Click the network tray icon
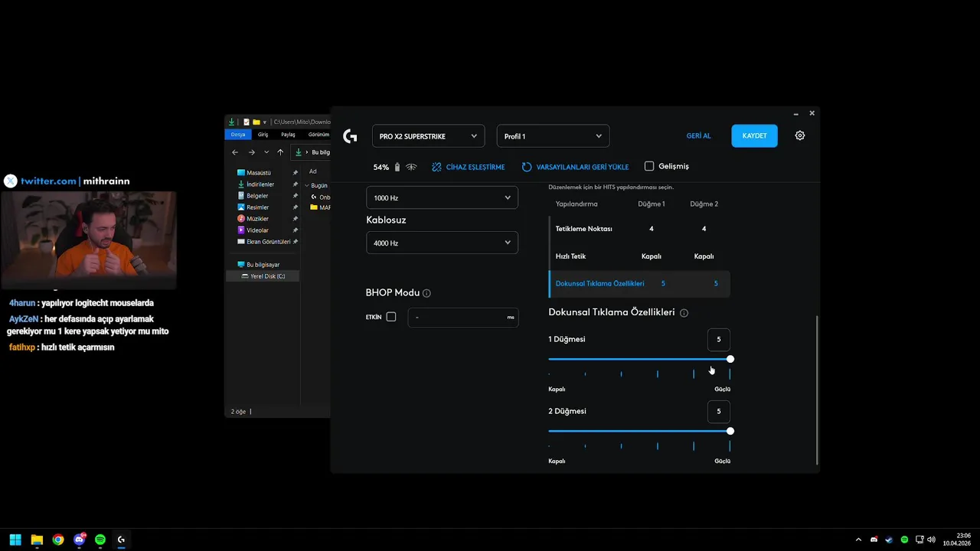Image resolution: width=980 pixels, height=551 pixels. [920, 540]
